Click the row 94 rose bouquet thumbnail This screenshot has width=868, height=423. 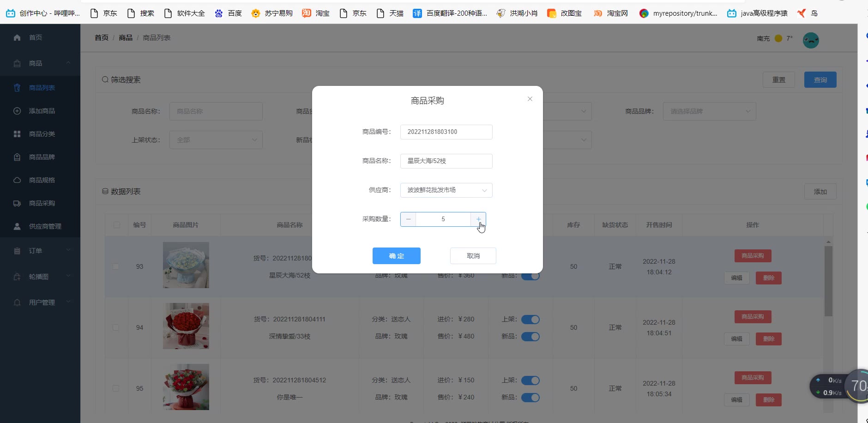pos(186,326)
